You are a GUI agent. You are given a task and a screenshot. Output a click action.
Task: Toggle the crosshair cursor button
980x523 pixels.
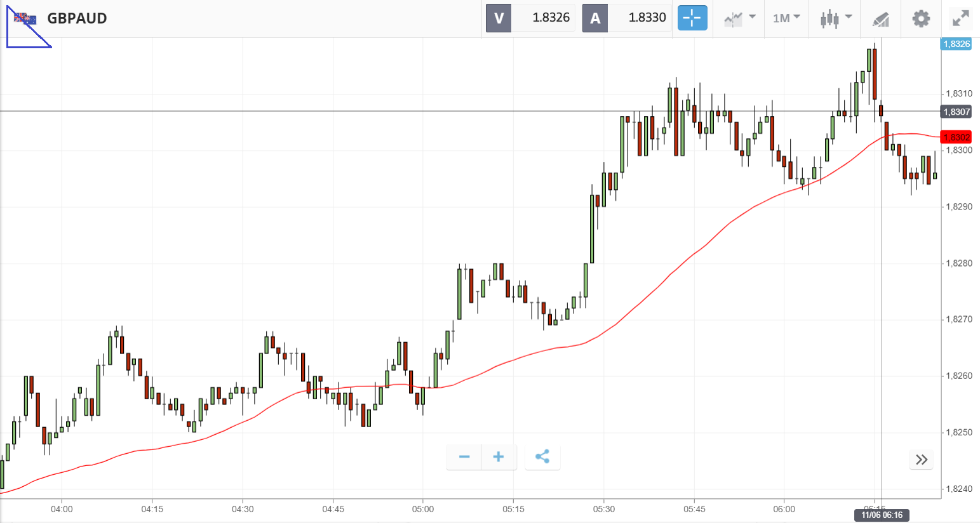692,18
